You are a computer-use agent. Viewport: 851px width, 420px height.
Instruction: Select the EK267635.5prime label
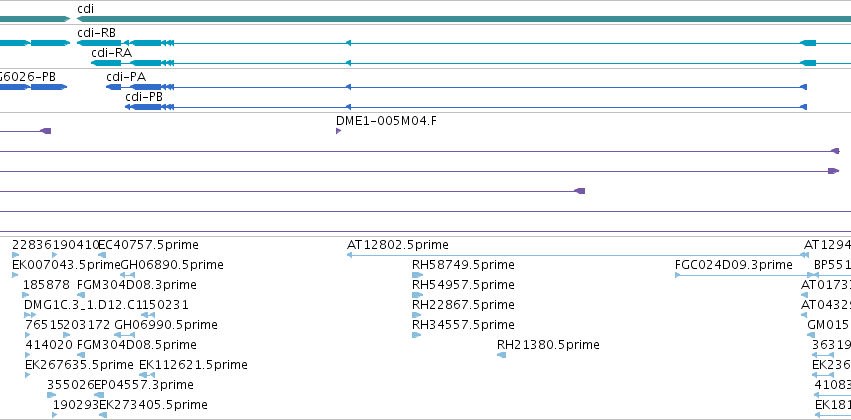(79, 365)
